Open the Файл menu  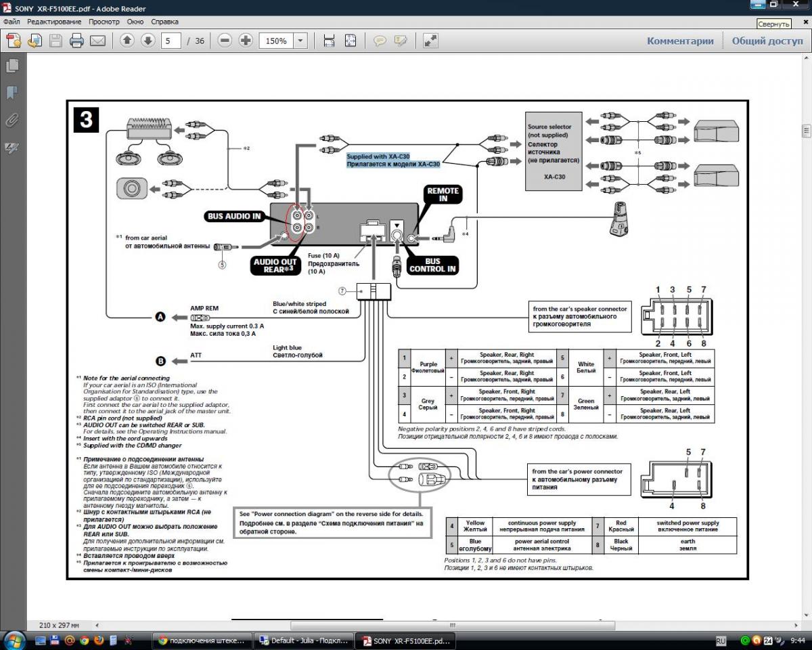point(12,22)
